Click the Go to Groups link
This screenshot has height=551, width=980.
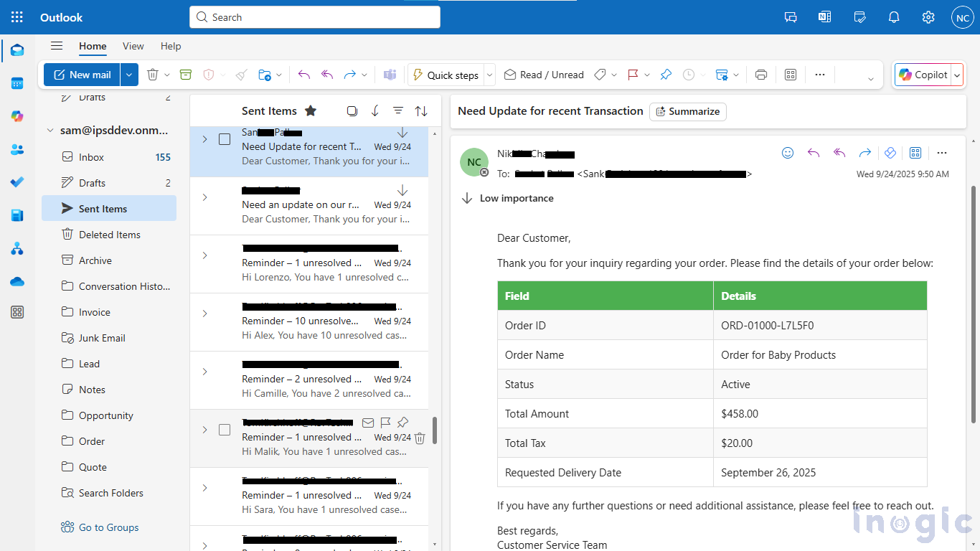coord(108,527)
